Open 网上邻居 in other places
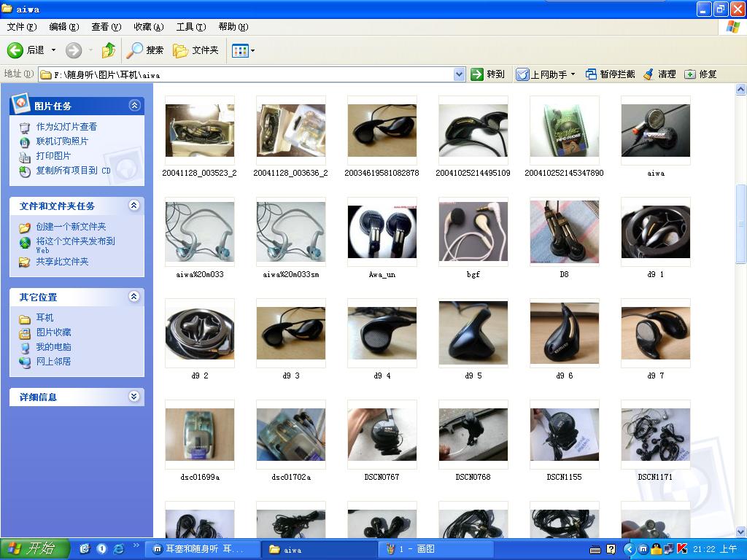The height and width of the screenshot is (560, 747). coord(53,362)
